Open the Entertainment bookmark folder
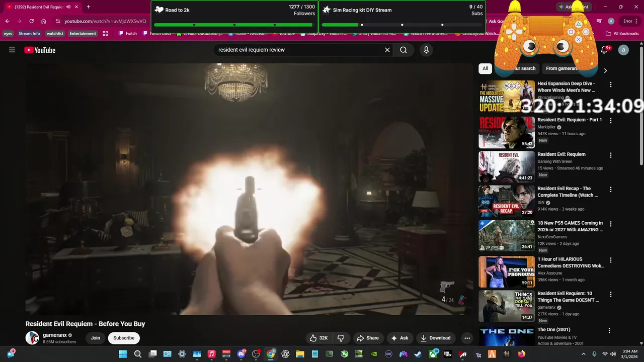 tap(83, 34)
